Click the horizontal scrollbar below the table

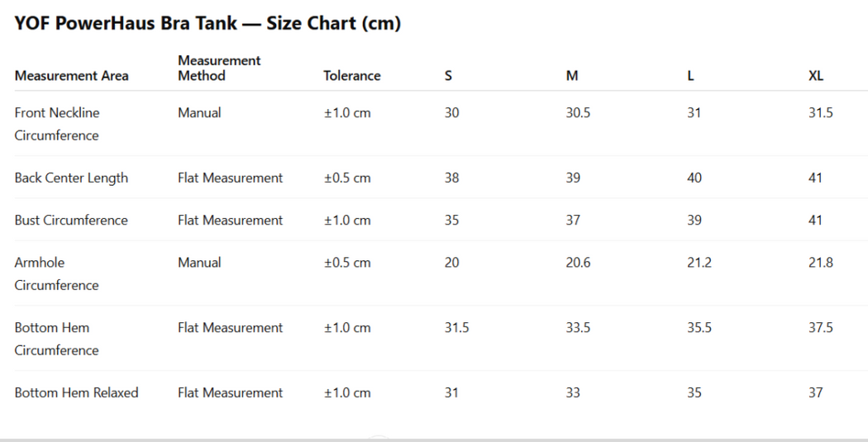[x=434, y=439]
